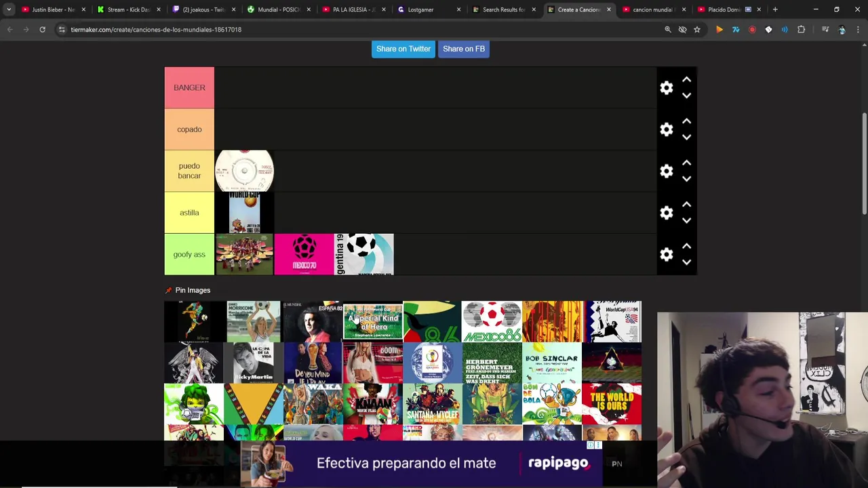The image size is (868, 488).
Task: Select the puedo bancar tier label
Action: click(189, 171)
